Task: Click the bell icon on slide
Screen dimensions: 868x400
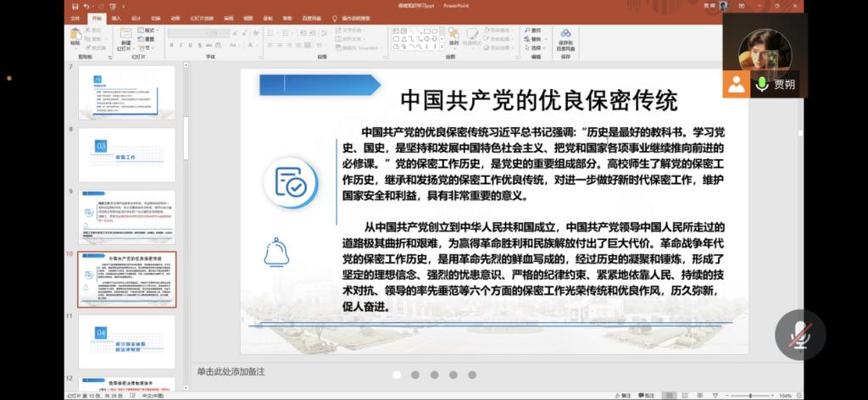Action: [276, 253]
